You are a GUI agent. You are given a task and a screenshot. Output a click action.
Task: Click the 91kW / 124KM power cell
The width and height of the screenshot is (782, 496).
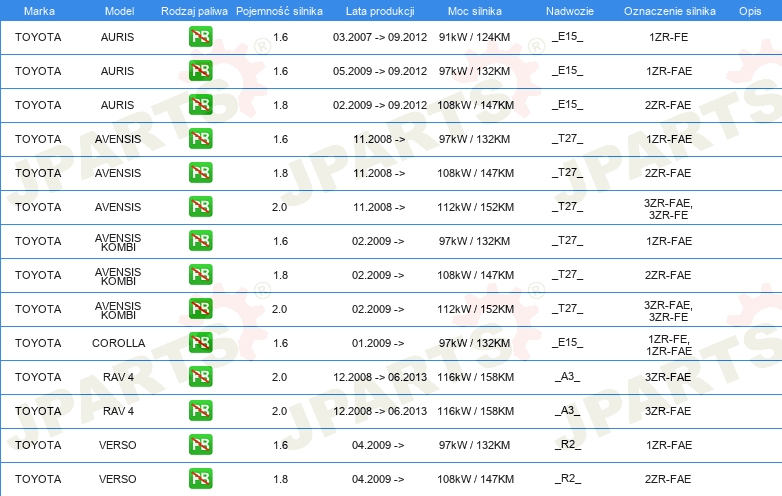coord(476,37)
